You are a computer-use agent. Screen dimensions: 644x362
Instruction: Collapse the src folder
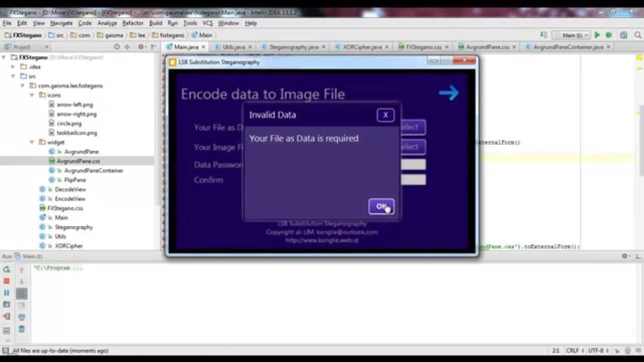[13, 76]
